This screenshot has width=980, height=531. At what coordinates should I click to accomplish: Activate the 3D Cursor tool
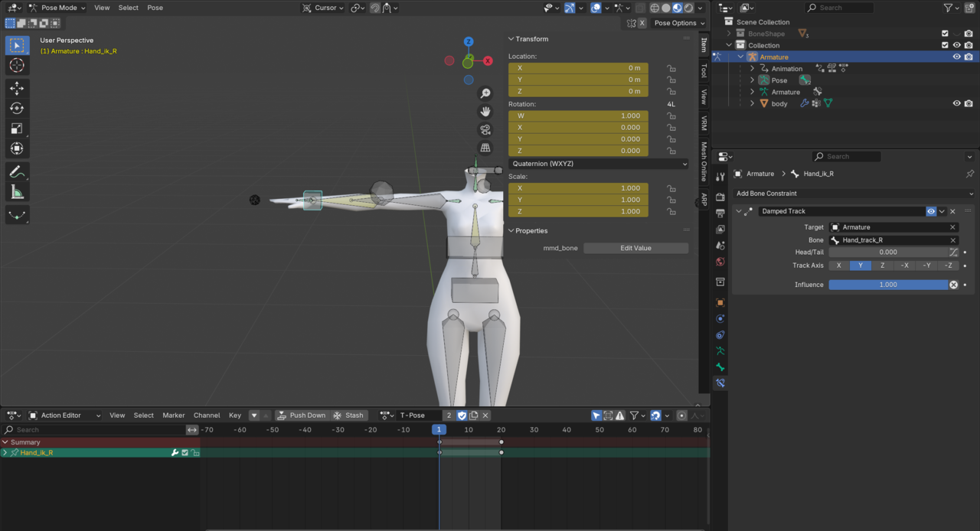[17, 66]
